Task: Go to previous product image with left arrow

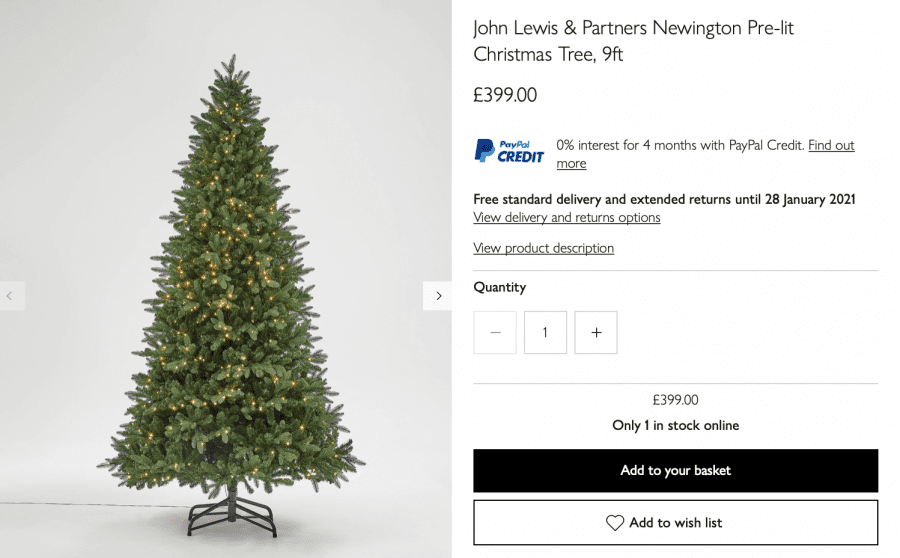Action: [11, 296]
